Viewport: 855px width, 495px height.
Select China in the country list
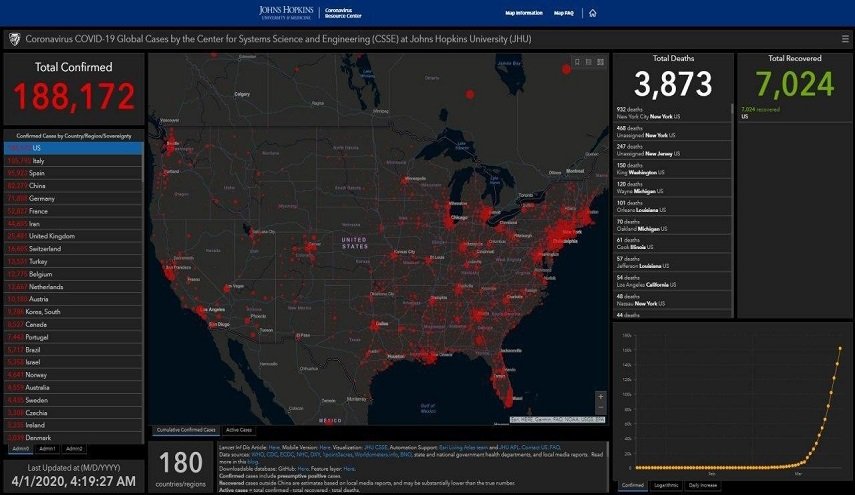click(x=74, y=186)
